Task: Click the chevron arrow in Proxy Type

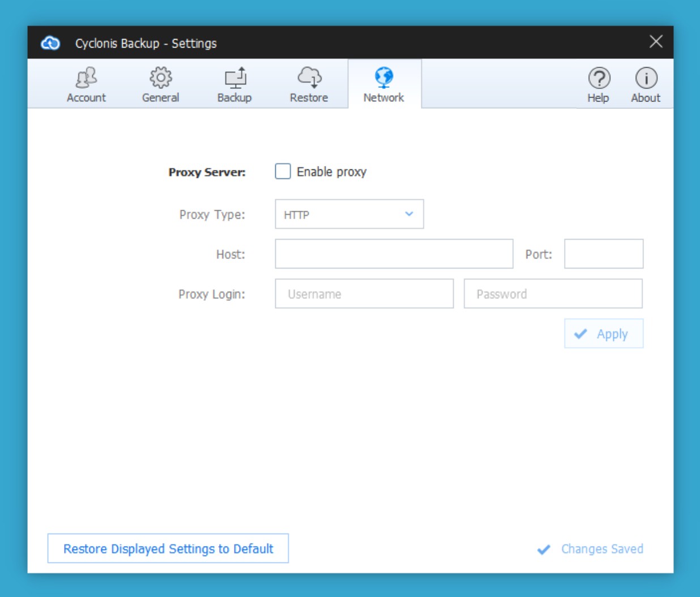Action: click(x=409, y=214)
